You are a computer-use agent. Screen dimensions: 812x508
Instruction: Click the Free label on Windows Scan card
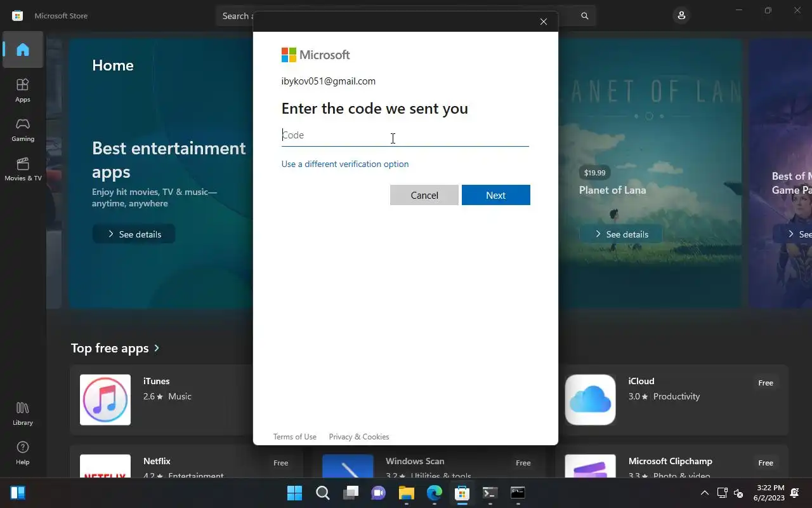(523, 463)
